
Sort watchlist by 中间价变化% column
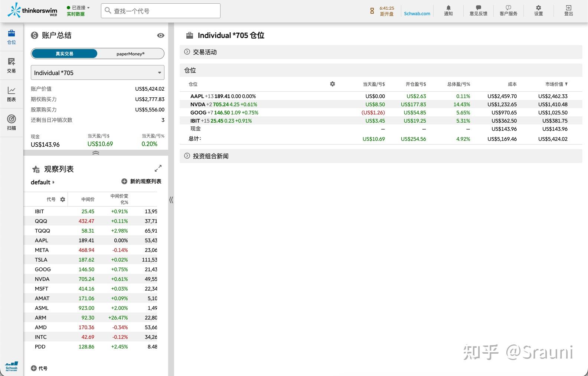tap(119, 199)
